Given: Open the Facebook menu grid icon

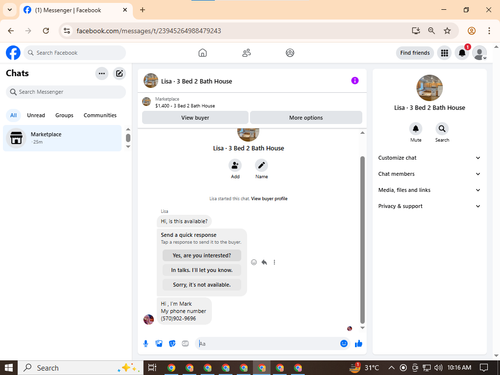Looking at the screenshot, I should point(444,53).
